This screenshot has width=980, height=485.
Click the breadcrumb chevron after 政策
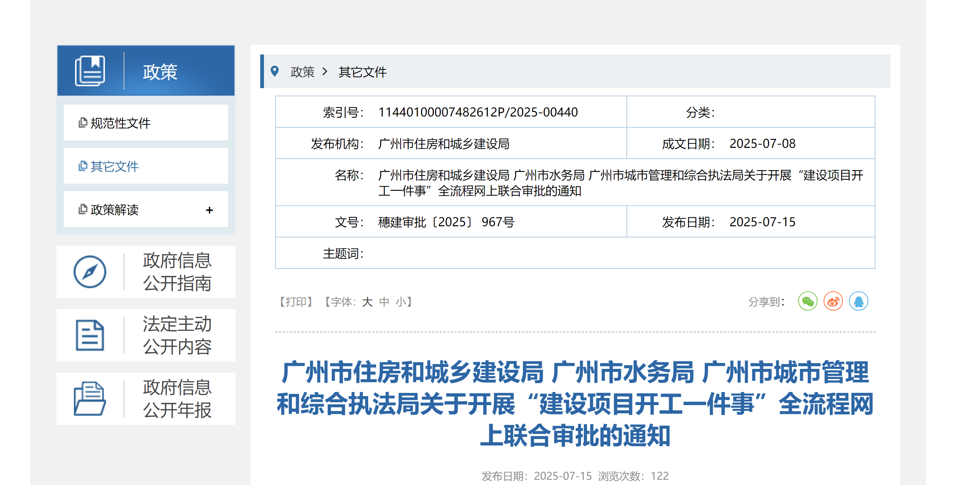tap(324, 71)
